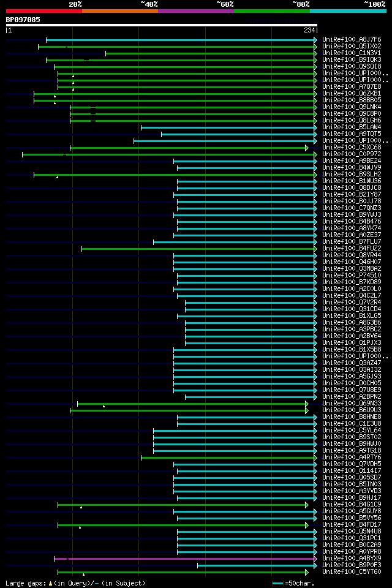Open the UniRef100_A8J7F6 hit label

point(352,39)
